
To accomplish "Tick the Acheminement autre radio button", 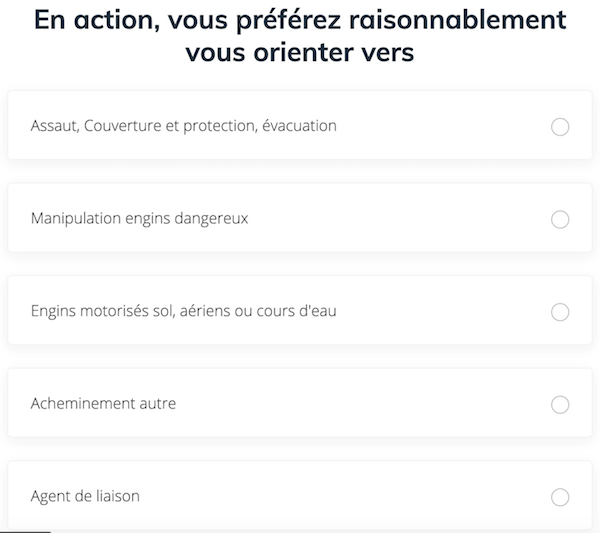I will point(560,404).
